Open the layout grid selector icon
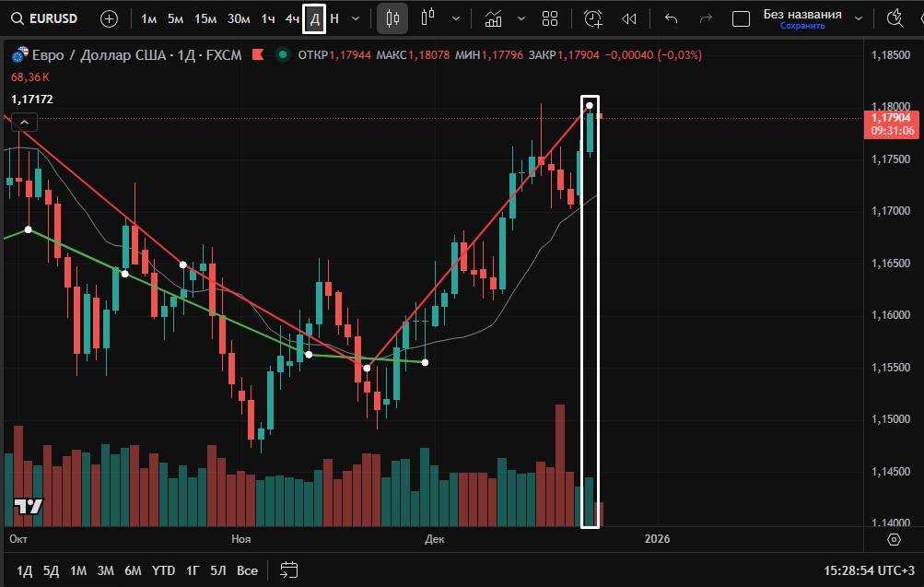 pos(550,18)
